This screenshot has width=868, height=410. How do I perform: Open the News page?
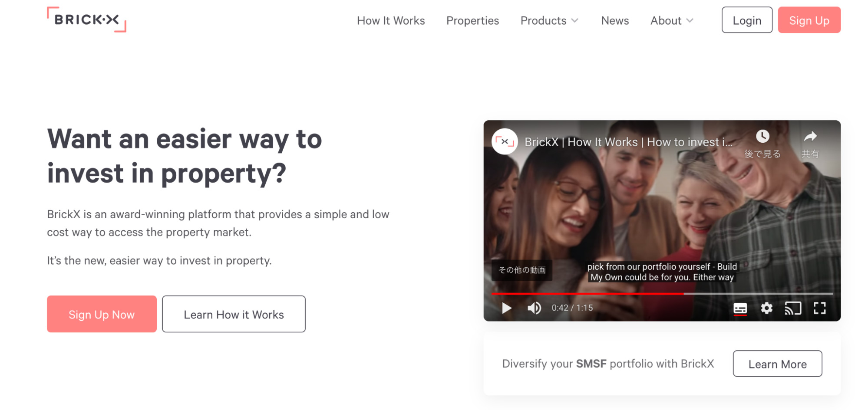(615, 20)
